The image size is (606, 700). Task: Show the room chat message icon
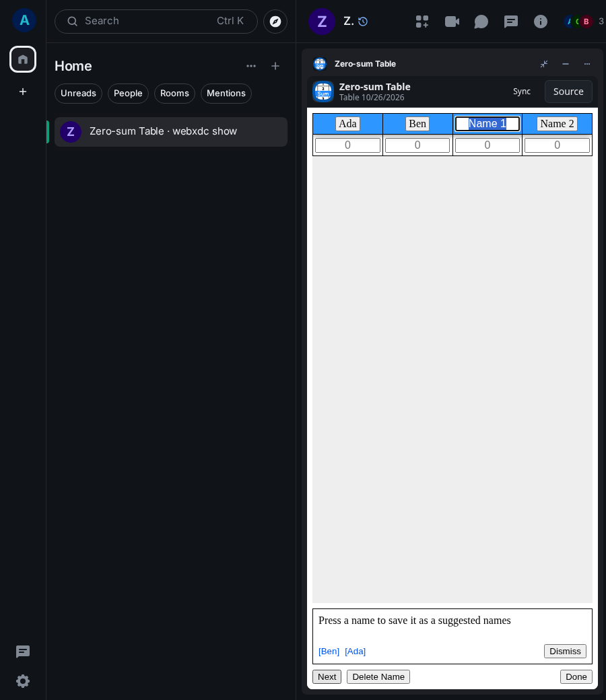pos(511,22)
